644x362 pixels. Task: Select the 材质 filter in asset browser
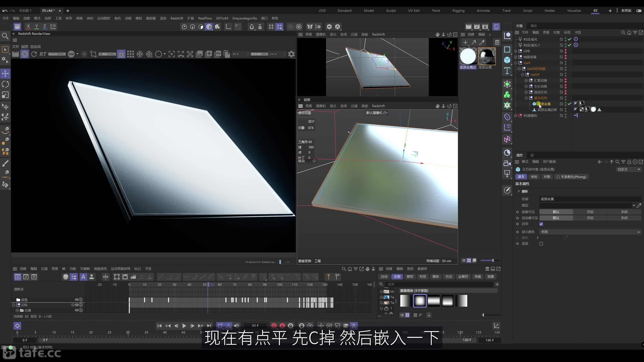click(x=423, y=277)
